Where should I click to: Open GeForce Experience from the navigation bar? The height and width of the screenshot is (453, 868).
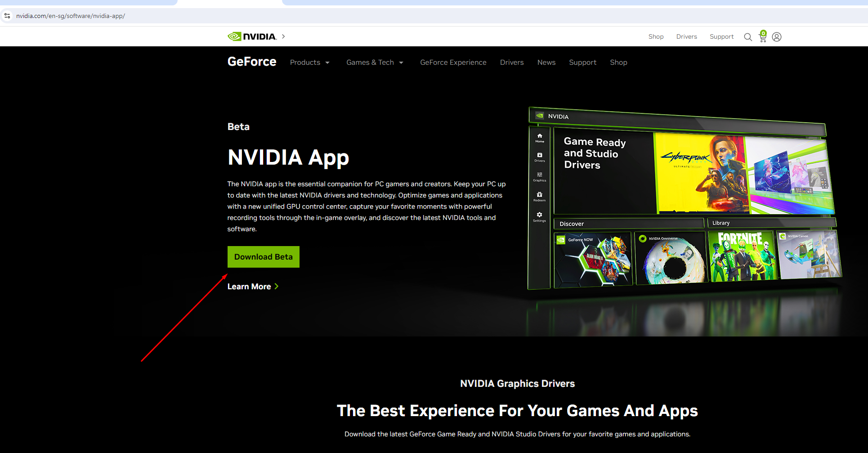tap(453, 63)
